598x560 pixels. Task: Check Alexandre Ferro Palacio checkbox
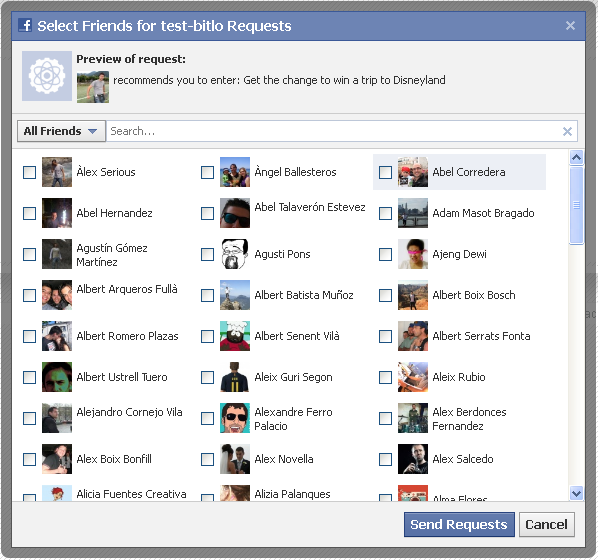click(x=207, y=418)
